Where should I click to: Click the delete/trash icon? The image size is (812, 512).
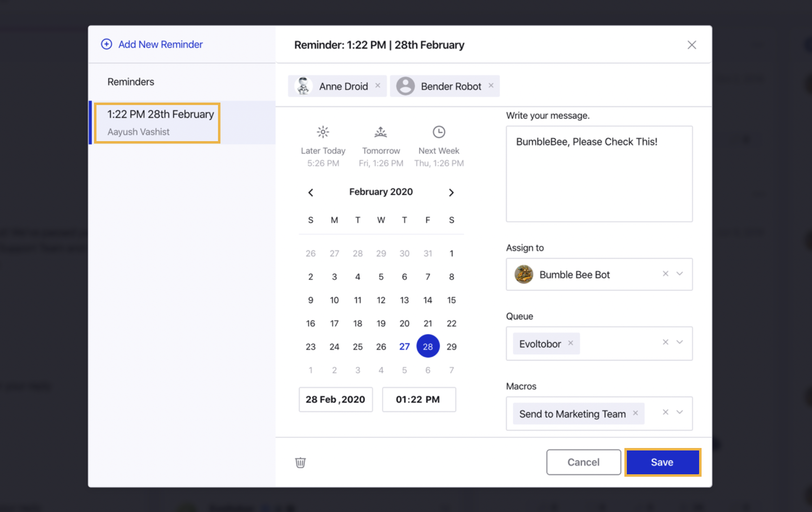point(300,462)
